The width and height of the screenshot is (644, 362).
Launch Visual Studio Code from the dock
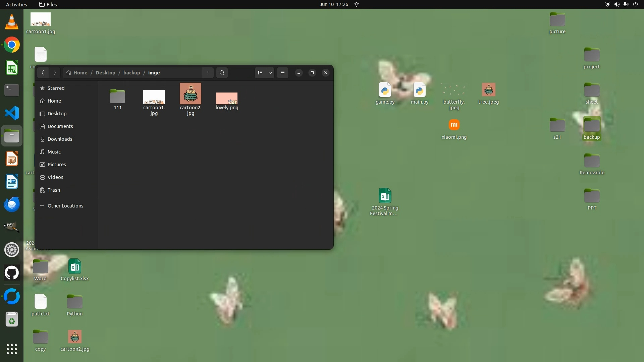tap(12, 113)
